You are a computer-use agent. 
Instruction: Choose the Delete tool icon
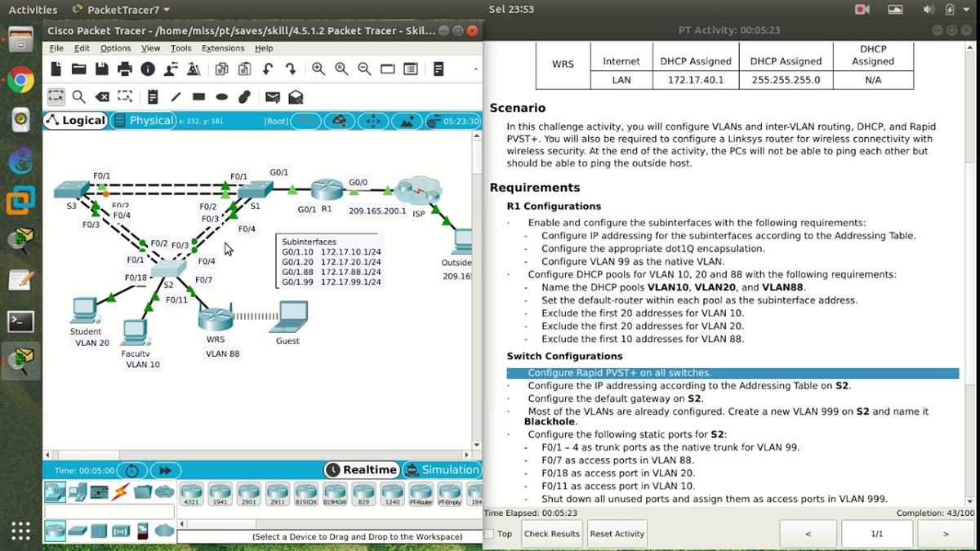102,96
